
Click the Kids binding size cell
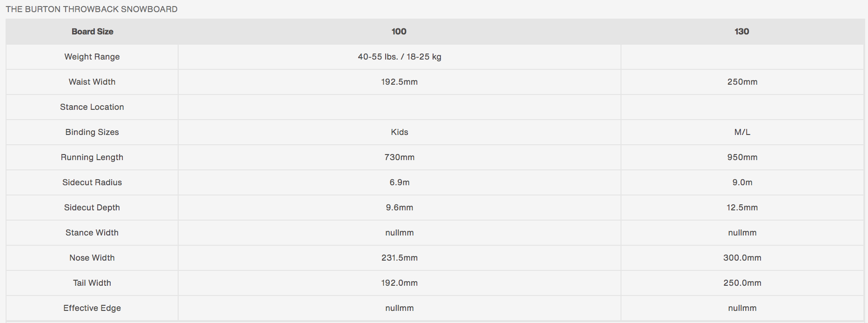point(399,132)
